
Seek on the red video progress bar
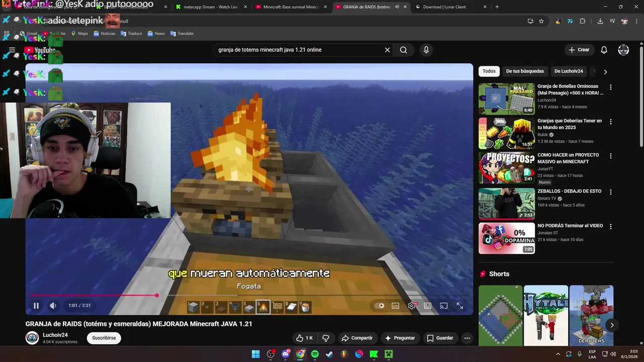click(250, 295)
